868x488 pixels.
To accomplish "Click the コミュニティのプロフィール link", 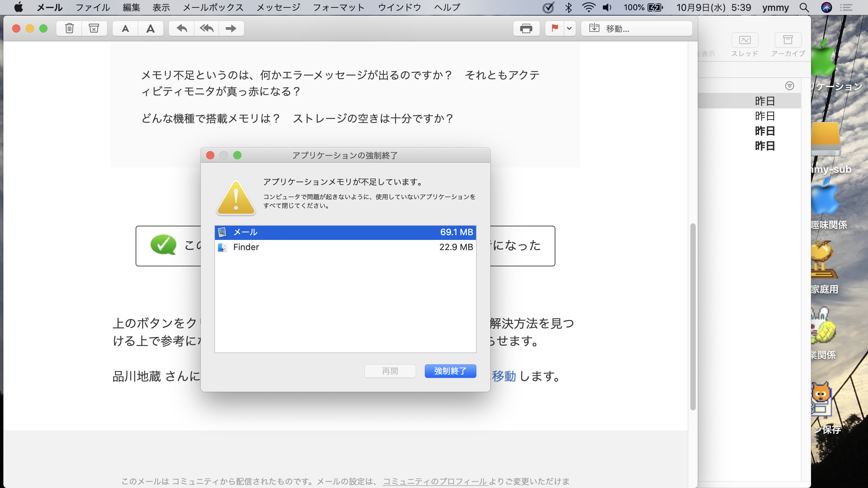I will pos(435,481).
